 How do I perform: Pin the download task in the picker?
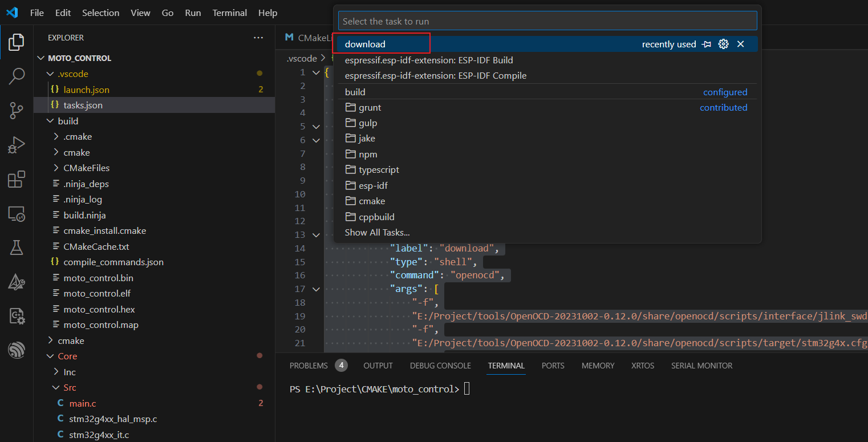pos(707,43)
